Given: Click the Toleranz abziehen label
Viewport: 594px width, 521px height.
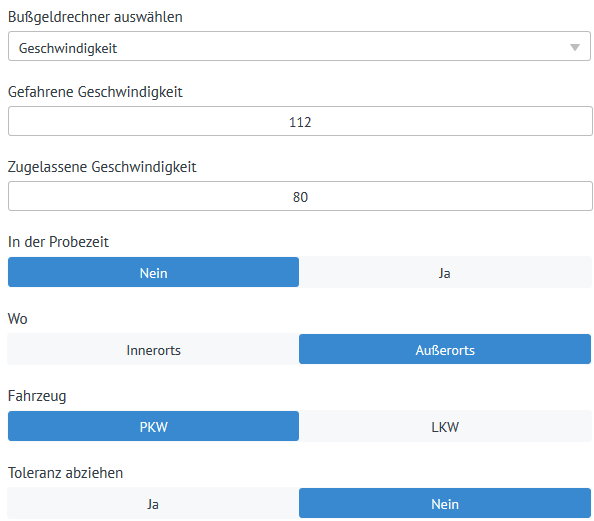Looking at the screenshot, I should point(65,473).
